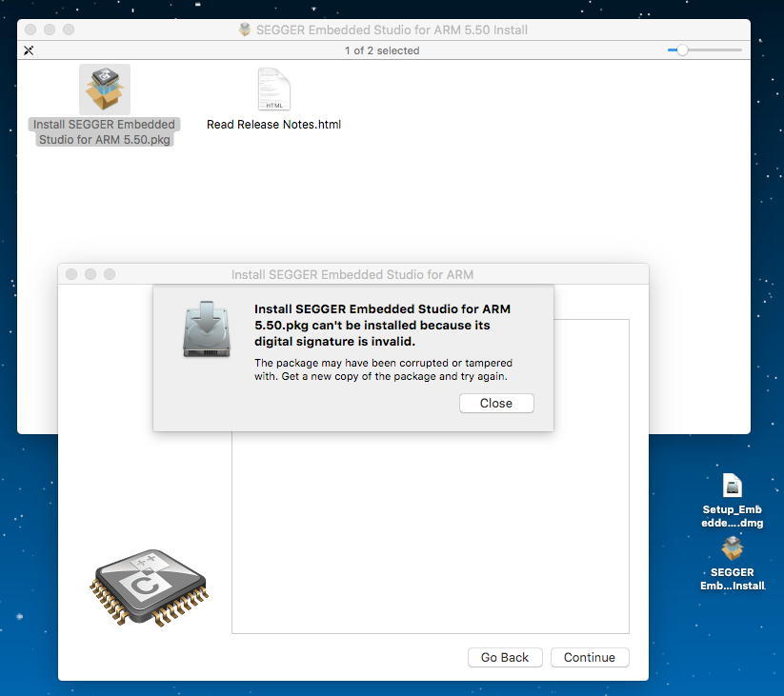Image resolution: width=784 pixels, height=696 pixels.
Task: Click the empty installer content pane
Action: click(430, 532)
